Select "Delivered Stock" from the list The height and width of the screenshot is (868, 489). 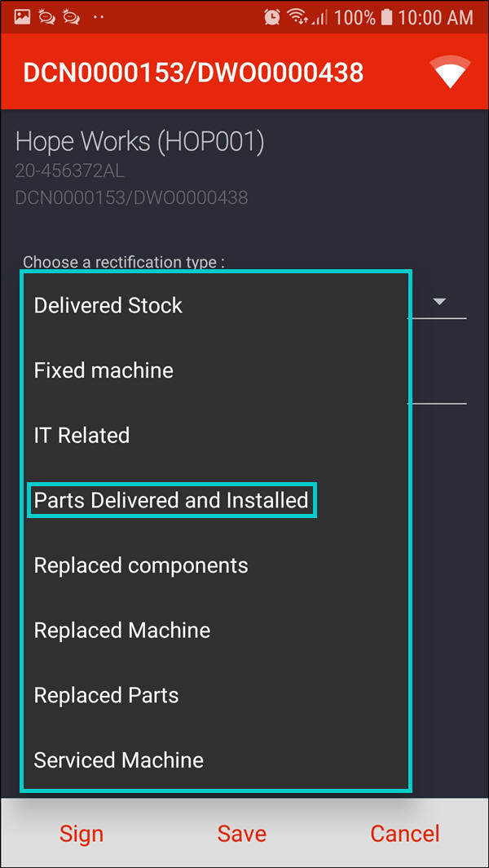pyautogui.click(x=108, y=305)
